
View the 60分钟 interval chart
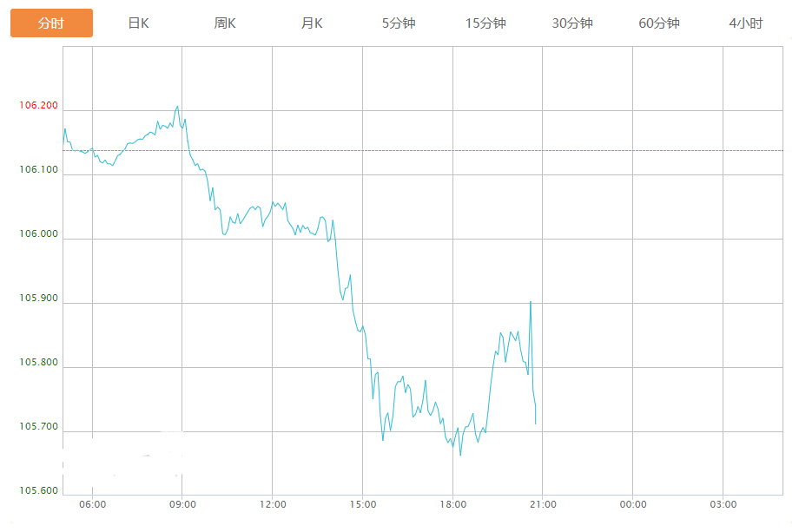pos(659,23)
